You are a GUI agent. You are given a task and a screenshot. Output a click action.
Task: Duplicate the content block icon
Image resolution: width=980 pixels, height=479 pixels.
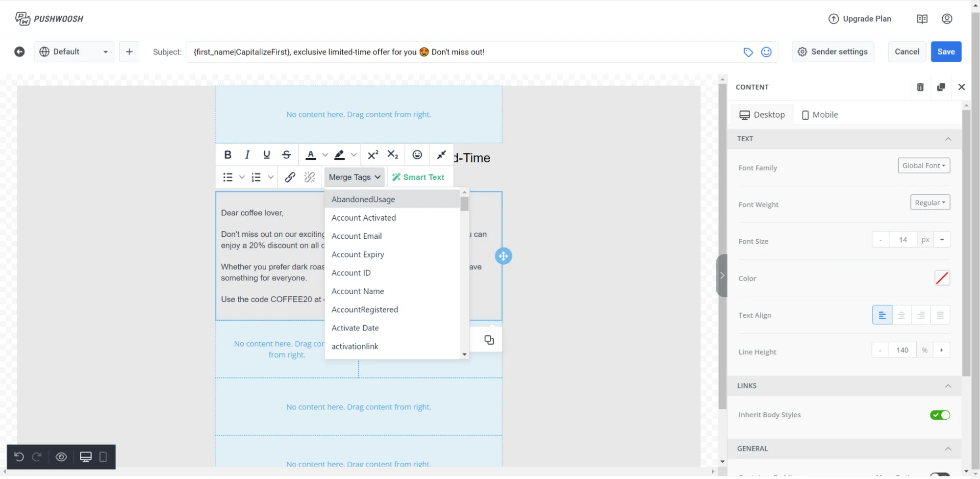point(941,87)
